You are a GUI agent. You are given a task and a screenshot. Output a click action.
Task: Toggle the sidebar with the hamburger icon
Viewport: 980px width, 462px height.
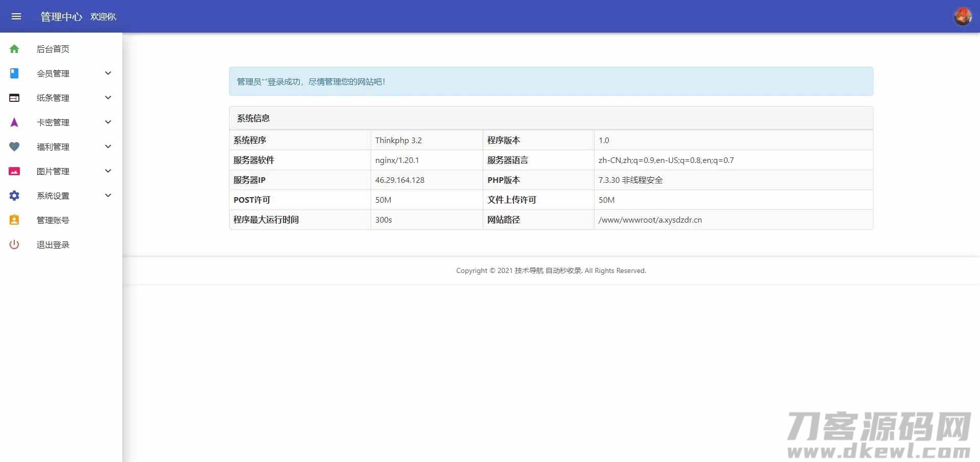17,16
